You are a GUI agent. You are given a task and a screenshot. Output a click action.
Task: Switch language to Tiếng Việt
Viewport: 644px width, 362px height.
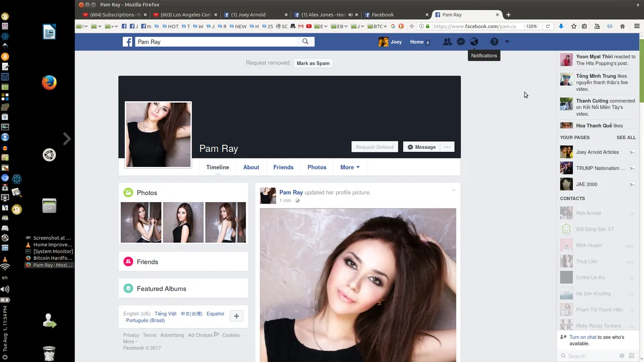pos(166,314)
